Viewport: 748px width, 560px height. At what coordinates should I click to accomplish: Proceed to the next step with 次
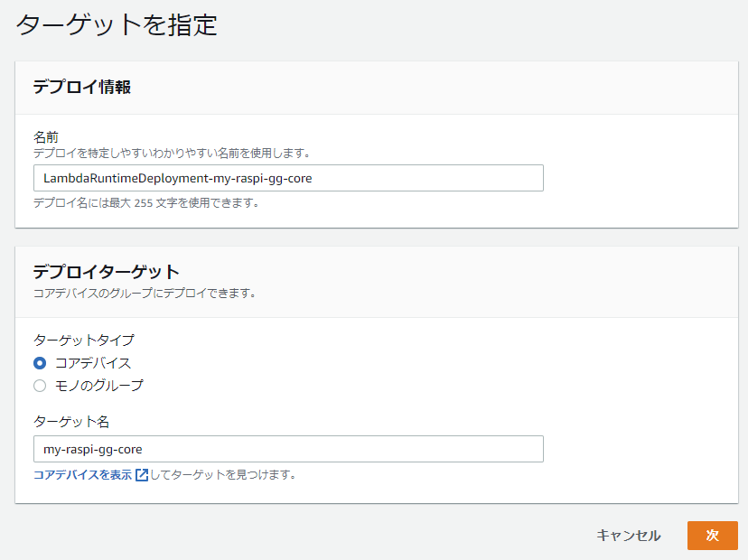click(714, 536)
